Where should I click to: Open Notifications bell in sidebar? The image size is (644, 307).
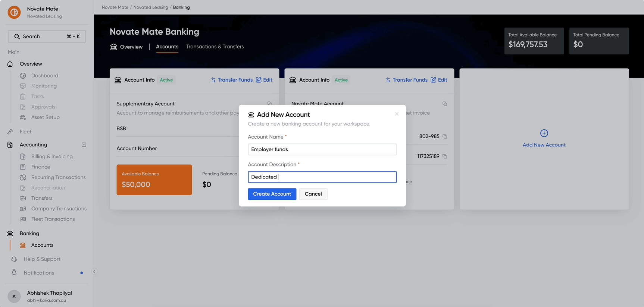tap(14, 273)
